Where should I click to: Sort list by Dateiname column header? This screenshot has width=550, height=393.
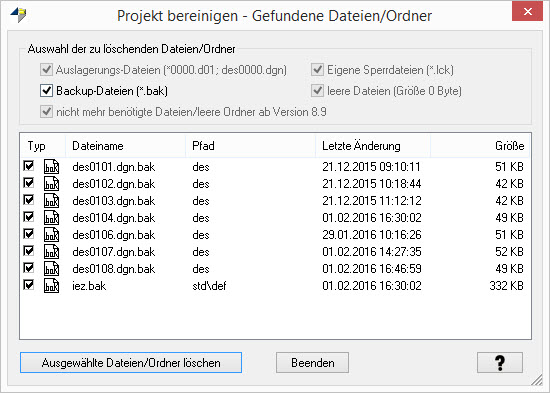125,146
